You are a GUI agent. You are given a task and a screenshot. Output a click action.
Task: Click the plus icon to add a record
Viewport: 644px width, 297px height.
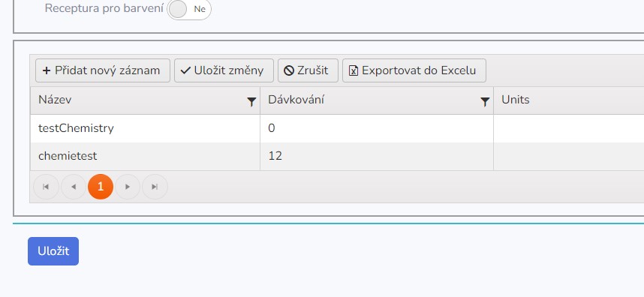click(47, 70)
